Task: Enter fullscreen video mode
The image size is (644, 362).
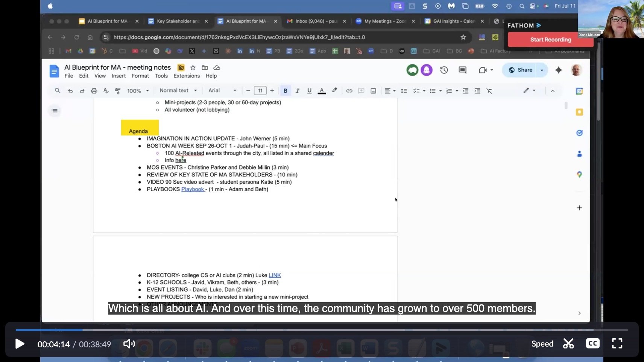Action: pos(617,343)
